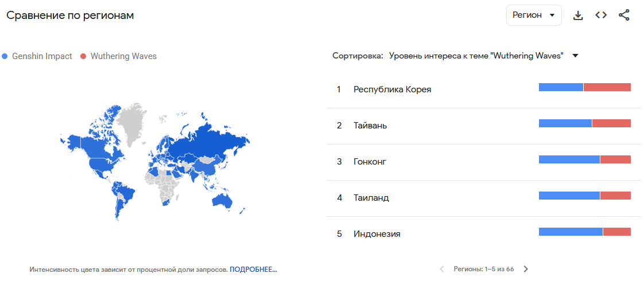Click the sort dropdown arrow

(575, 56)
